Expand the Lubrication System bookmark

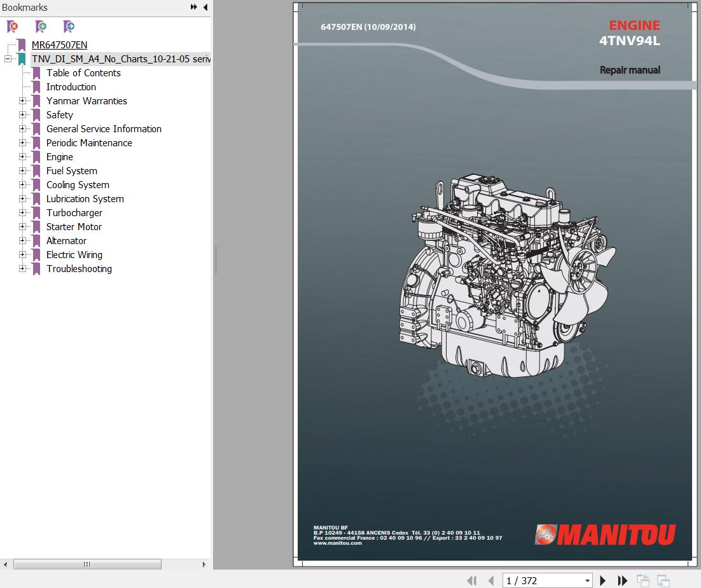tap(22, 199)
